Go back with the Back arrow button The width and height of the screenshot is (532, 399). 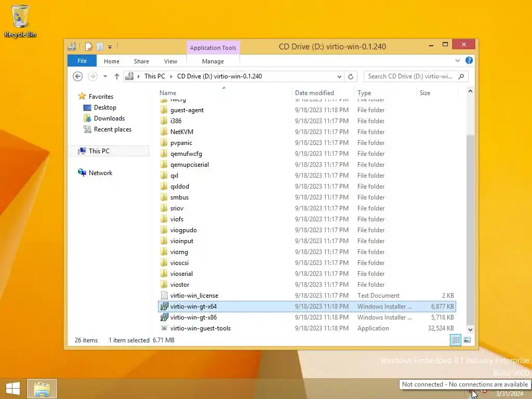tap(78, 76)
